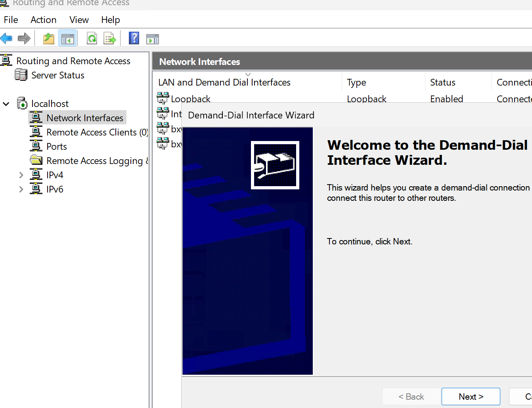The height and width of the screenshot is (408, 532).
Task: Select the Ports tree label
Action: [57, 146]
